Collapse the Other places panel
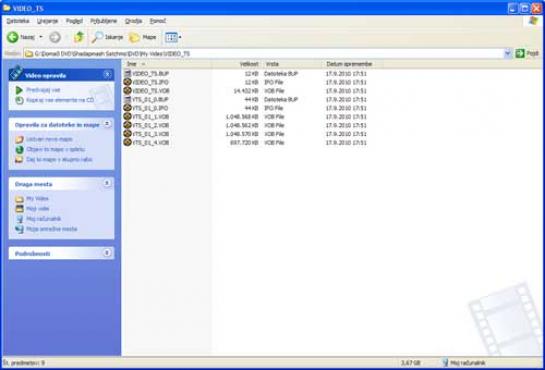The height and width of the screenshot is (370, 545). pos(107,183)
